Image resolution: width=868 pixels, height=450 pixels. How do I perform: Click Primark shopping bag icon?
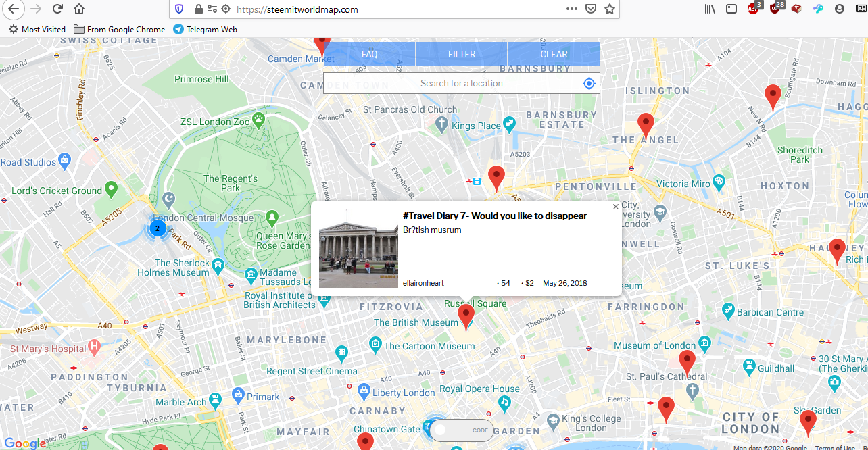[x=238, y=394]
